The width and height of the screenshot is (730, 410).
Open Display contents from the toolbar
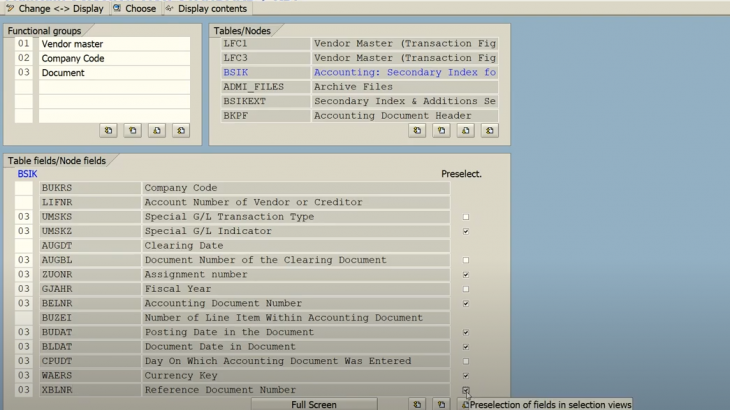pos(206,8)
